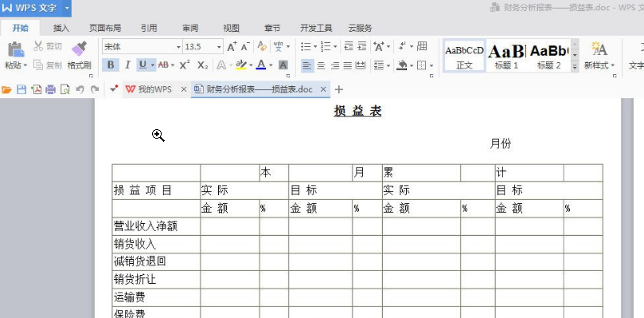This screenshot has height=318, width=644.
Task: Open bullet list dropdown arrow
Action: [315, 46]
